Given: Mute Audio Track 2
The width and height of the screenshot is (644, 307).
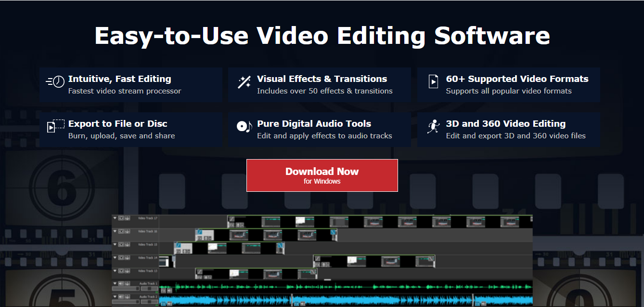Looking at the screenshot, I should (121, 296).
